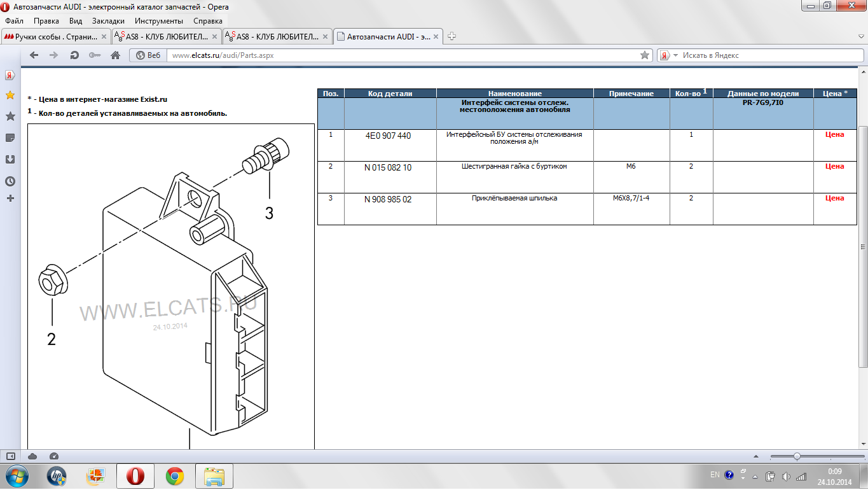868x490 pixels.
Task: Adjust the page zoom slider handle
Action: [797, 456]
